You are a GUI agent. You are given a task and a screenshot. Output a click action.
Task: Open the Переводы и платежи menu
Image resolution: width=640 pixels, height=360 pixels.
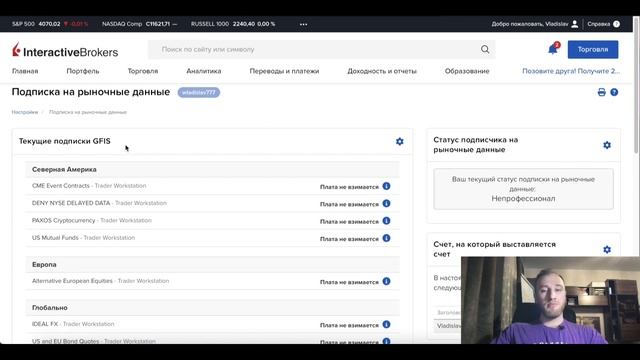pos(284,71)
